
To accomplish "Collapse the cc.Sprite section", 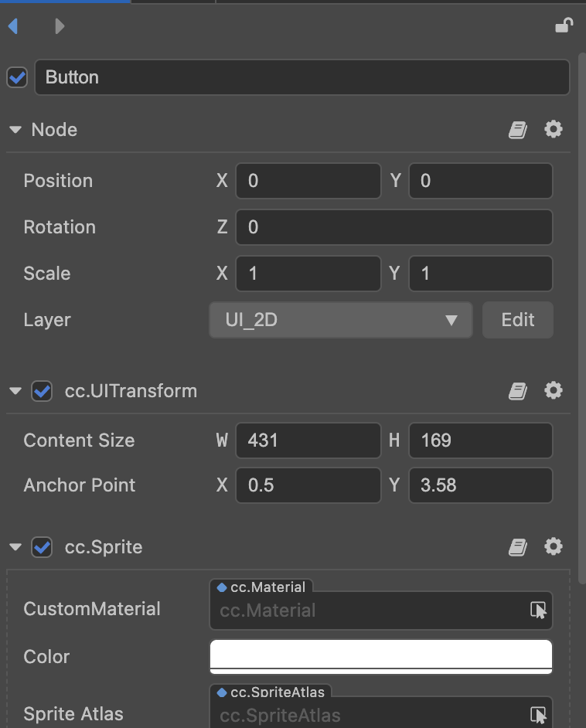I will click(15, 547).
